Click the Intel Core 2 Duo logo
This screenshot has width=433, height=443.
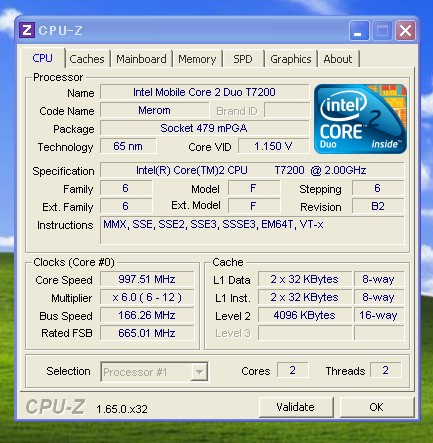[360, 119]
